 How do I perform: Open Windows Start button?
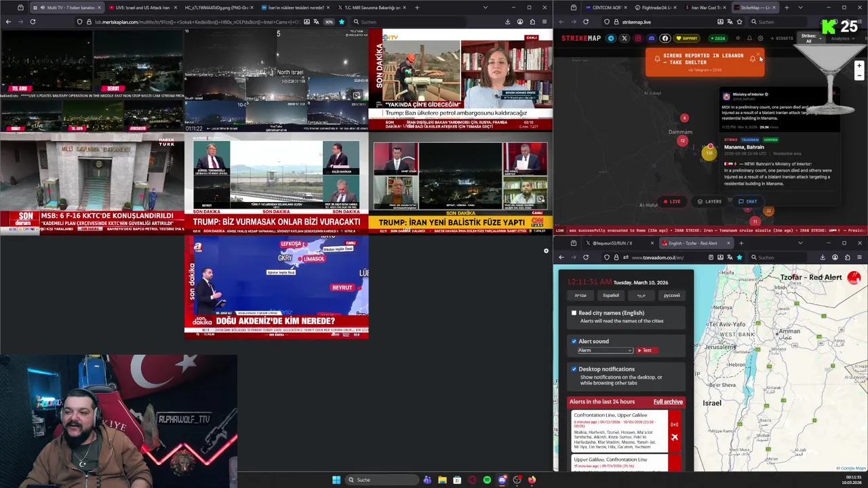coord(336,480)
